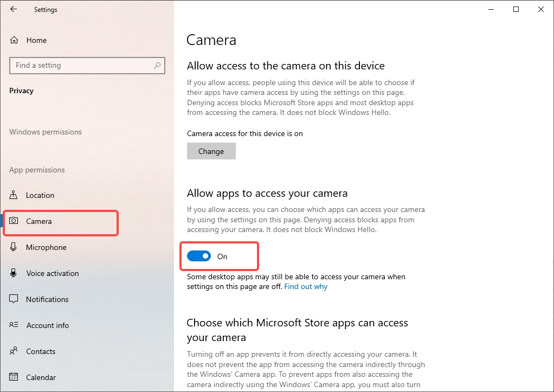Open the Location settings page
This screenshot has width=554, height=392.
[40, 195]
